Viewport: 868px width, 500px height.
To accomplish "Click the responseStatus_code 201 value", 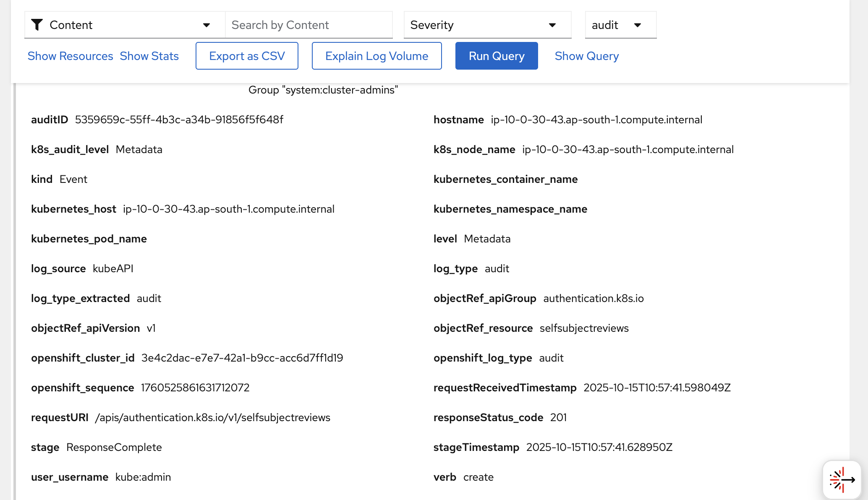I will click(x=558, y=418).
